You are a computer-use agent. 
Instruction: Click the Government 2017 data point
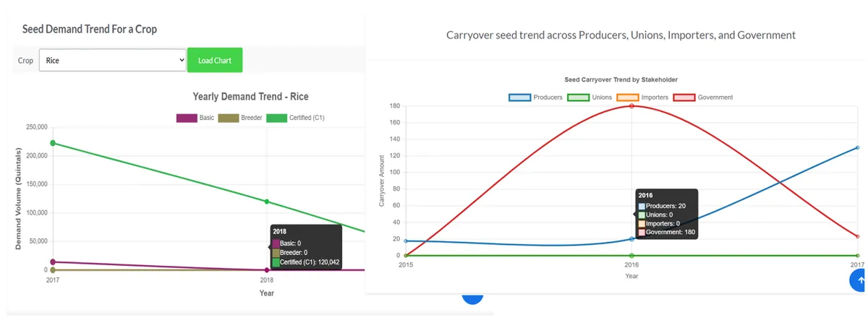point(858,236)
